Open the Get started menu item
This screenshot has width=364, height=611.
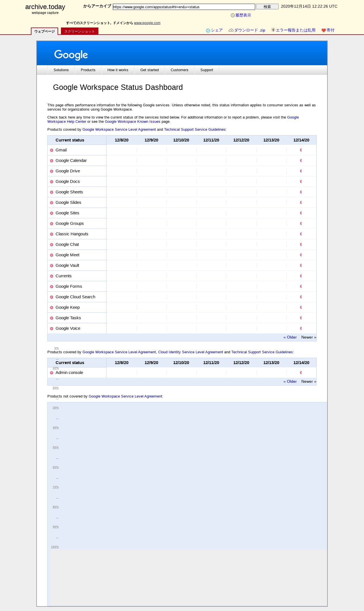point(150,70)
